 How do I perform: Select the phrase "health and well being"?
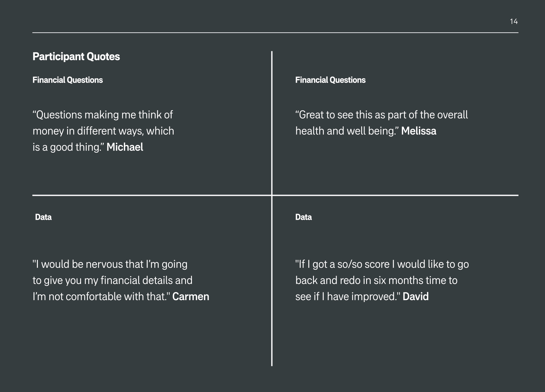click(x=345, y=131)
